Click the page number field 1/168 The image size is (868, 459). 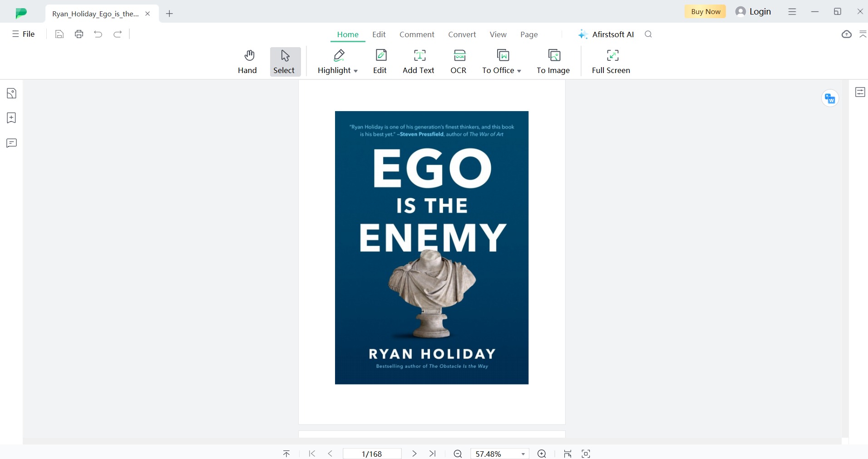pyautogui.click(x=372, y=454)
